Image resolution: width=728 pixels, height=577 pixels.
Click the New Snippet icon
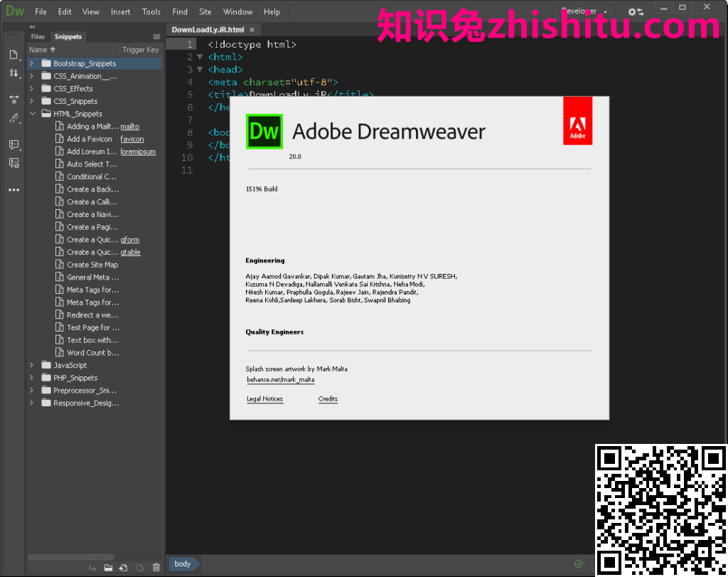[124, 567]
